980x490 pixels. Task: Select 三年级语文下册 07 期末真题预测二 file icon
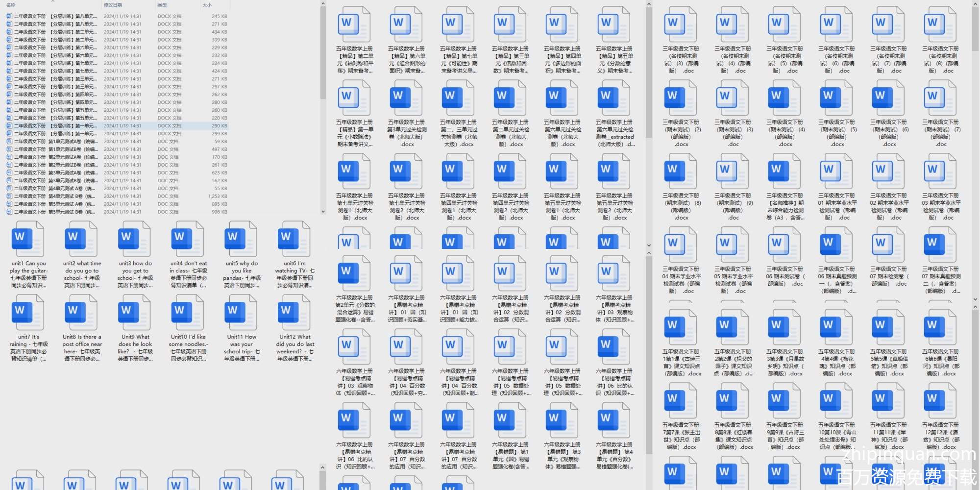(941, 245)
